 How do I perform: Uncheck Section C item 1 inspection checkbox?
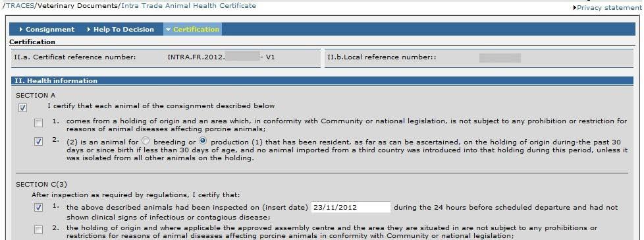click(x=38, y=208)
